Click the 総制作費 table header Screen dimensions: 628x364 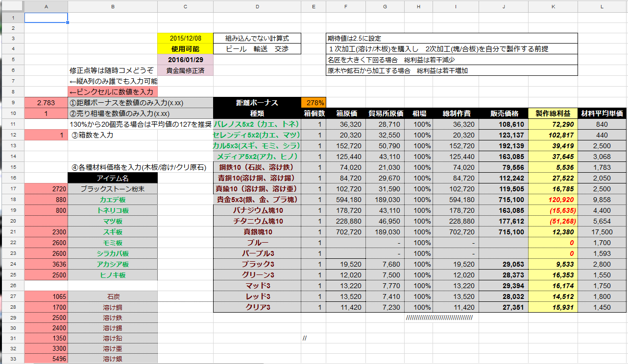click(x=456, y=114)
